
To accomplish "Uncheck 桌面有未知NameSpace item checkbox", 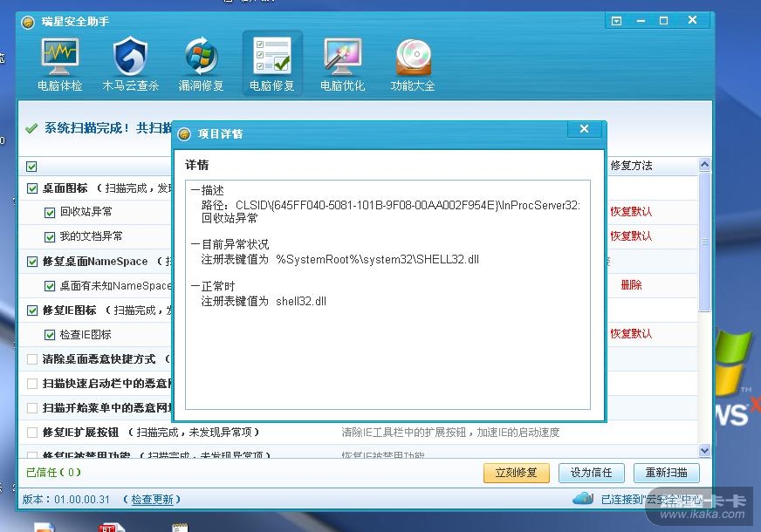I will tap(50, 286).
